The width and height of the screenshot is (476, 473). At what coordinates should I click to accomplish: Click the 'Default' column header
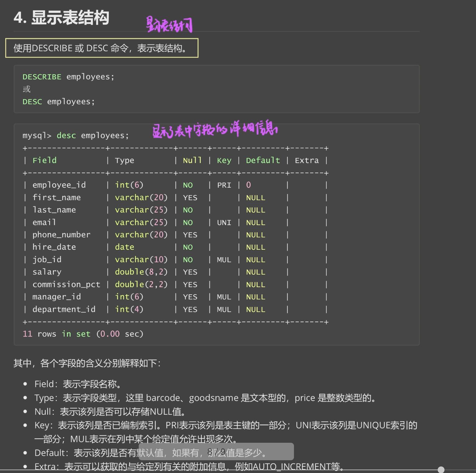263,160
